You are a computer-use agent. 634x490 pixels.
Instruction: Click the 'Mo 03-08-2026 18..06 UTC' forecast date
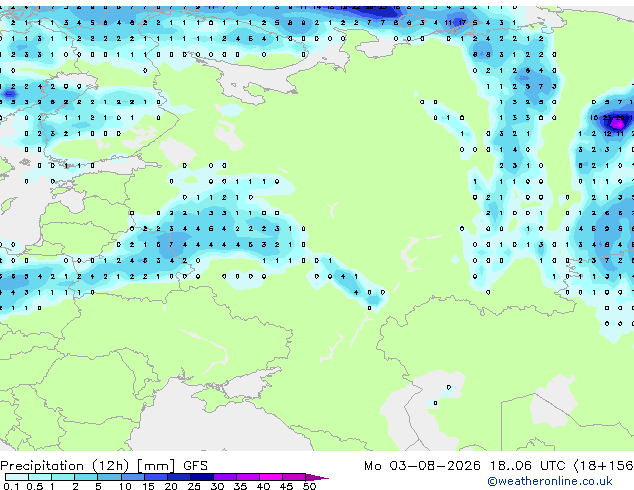tap(464, 466)
